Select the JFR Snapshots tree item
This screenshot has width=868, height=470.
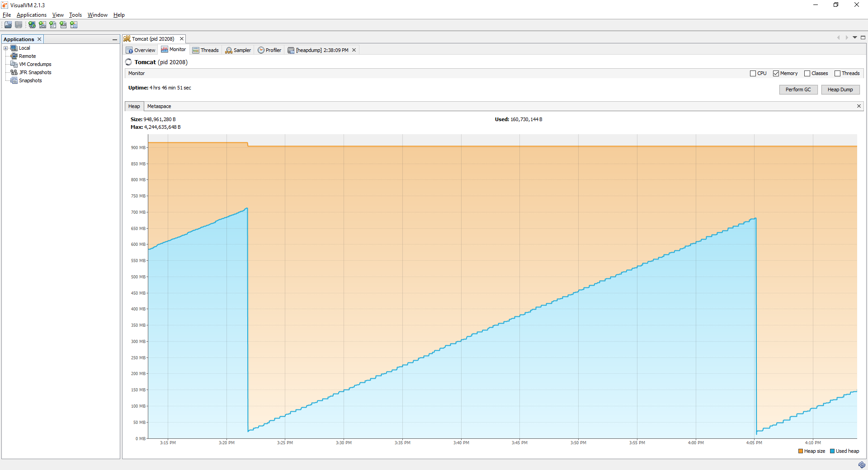pyautogui.click(x=35, y=72)
